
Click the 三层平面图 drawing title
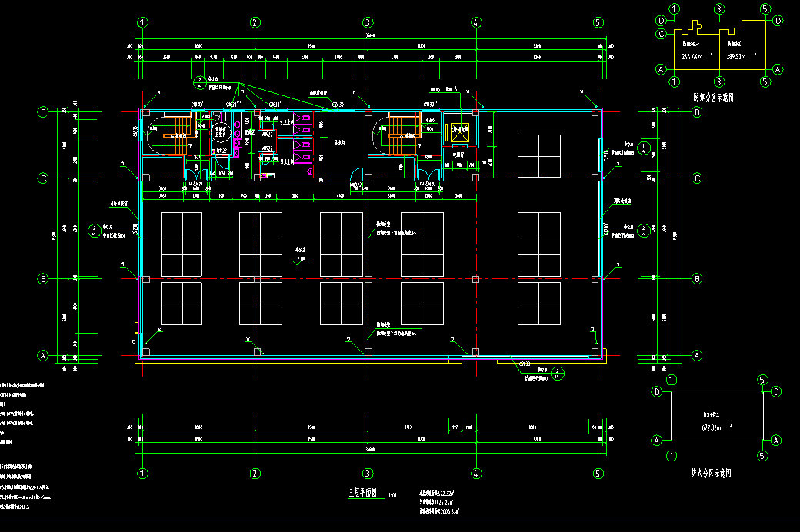(361, 494)
